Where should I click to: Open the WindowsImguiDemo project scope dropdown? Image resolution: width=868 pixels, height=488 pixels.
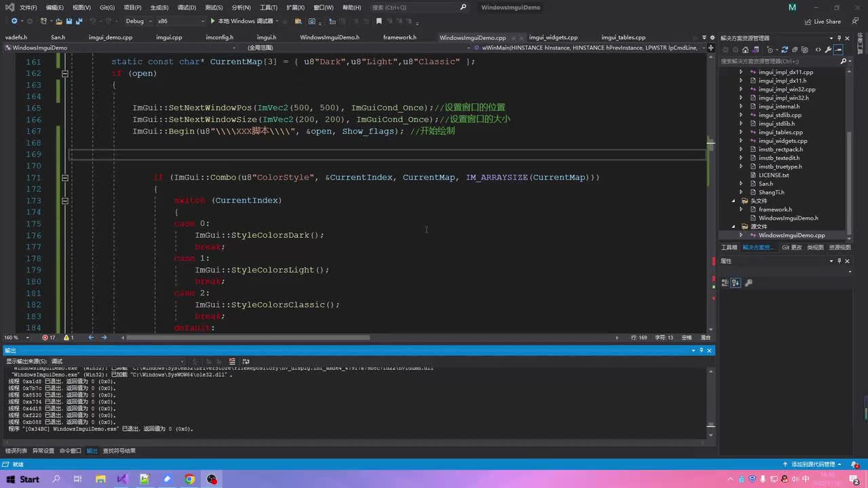(x=121, y=48)
